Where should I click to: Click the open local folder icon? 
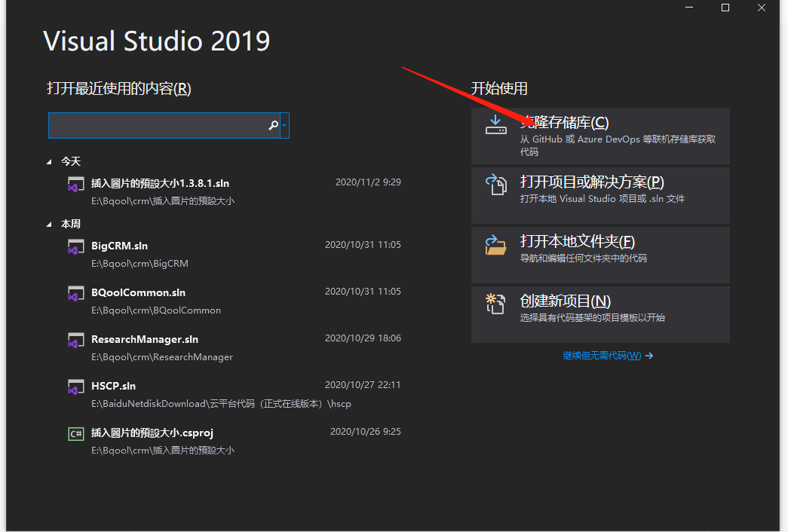pos(495,244)
